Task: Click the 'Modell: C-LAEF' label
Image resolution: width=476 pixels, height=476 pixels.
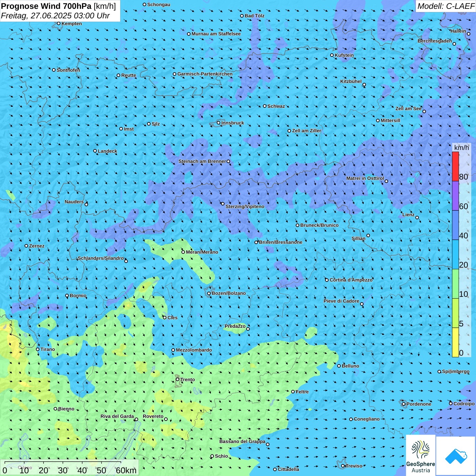Action: (446, 6)
